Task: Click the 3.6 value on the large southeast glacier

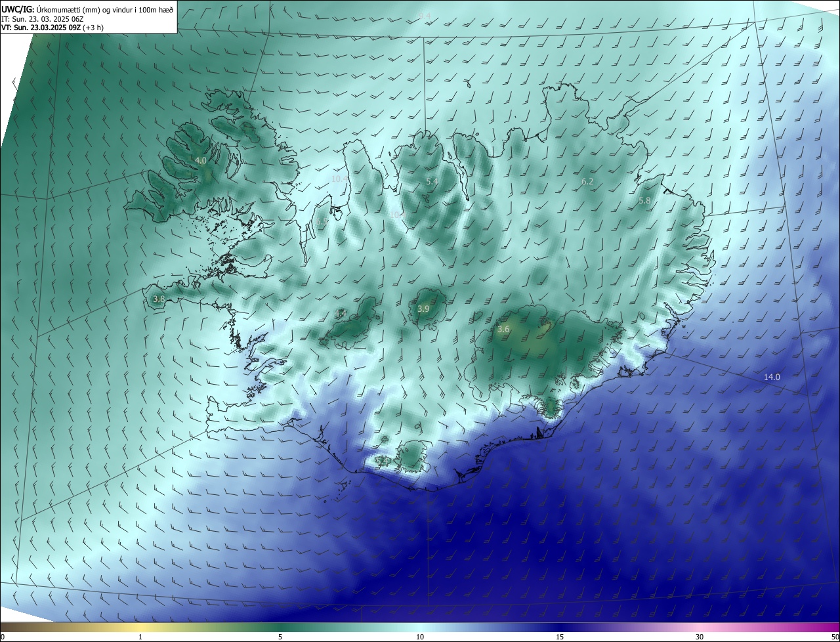Action: pyautogui.click(x=503, y=329)
